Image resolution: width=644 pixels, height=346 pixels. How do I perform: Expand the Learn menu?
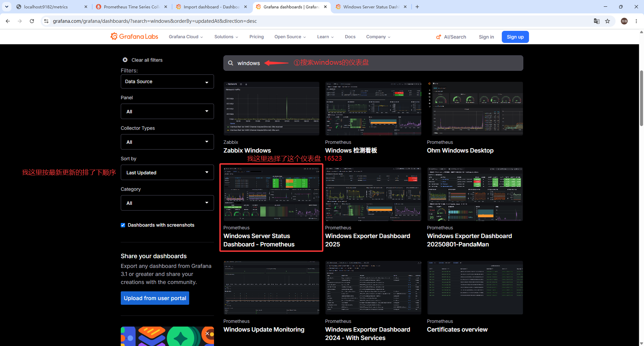[x=325, y=37]
